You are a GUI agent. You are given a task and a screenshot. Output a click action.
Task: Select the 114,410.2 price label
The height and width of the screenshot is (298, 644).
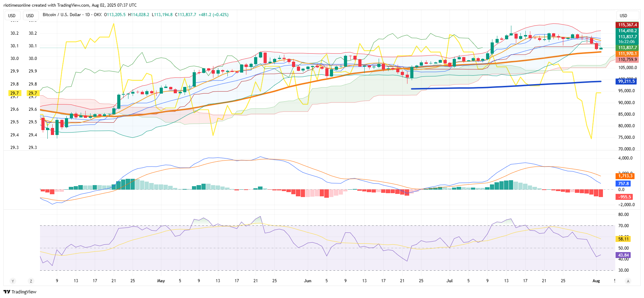(627, 31)
